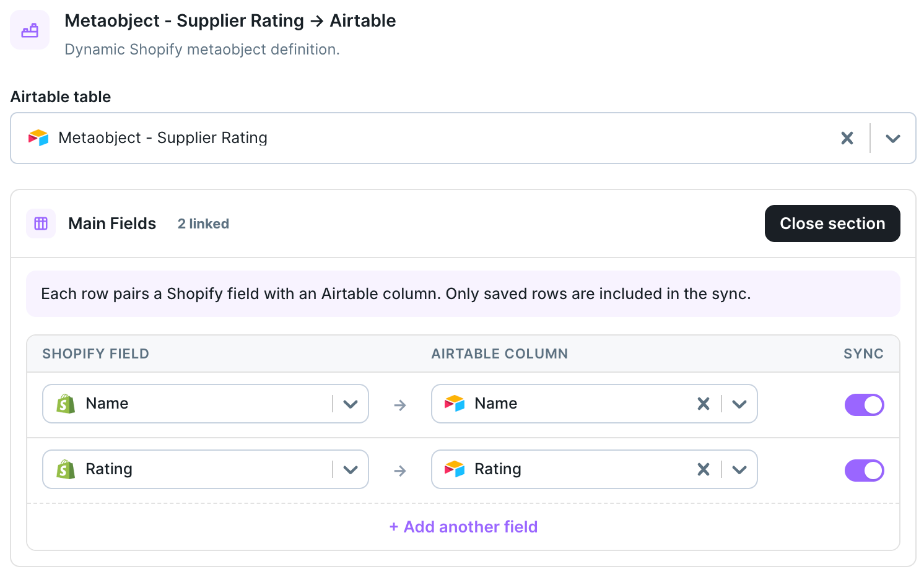Expand the Airtable table dropdown chevron
The height and width of the screenshot is (577, 924).
pos(892,138)
